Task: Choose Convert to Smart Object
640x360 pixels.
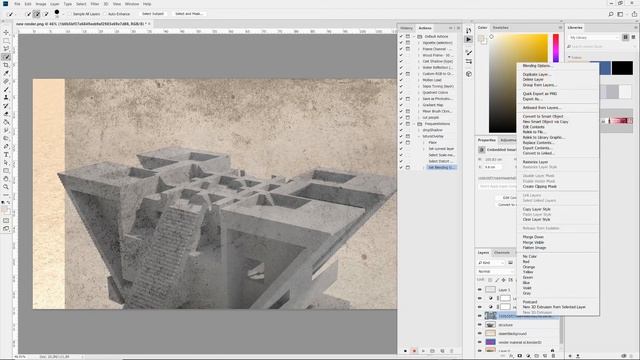Action: point(543,116)
